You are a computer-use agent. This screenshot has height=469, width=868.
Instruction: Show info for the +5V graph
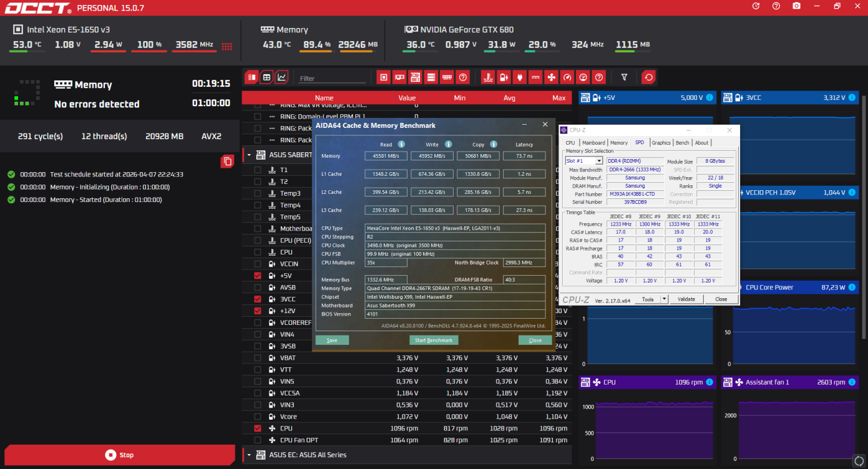[x=710, y=98]
